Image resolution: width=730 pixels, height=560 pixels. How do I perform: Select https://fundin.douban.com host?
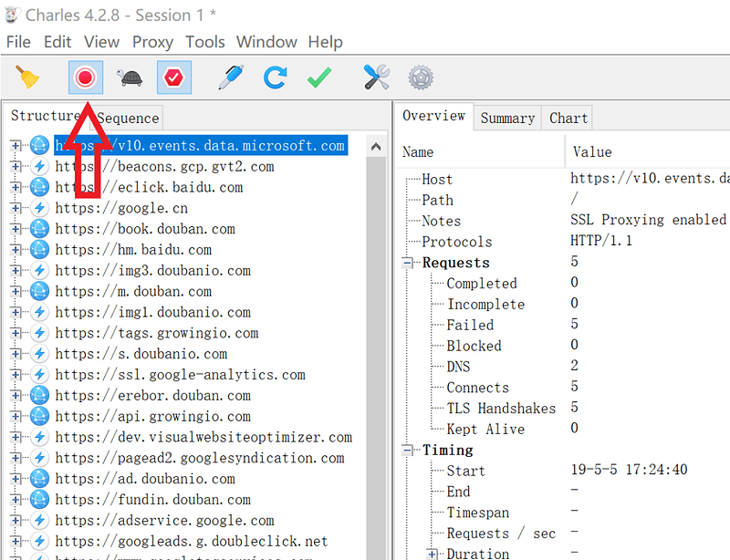tap(152, 500)
